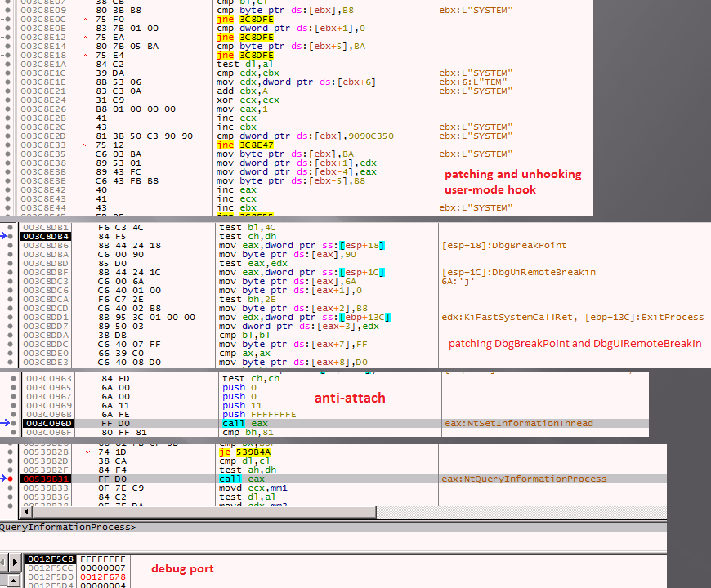Click left arrow of disassembly horizontal scrollbar

26,511
